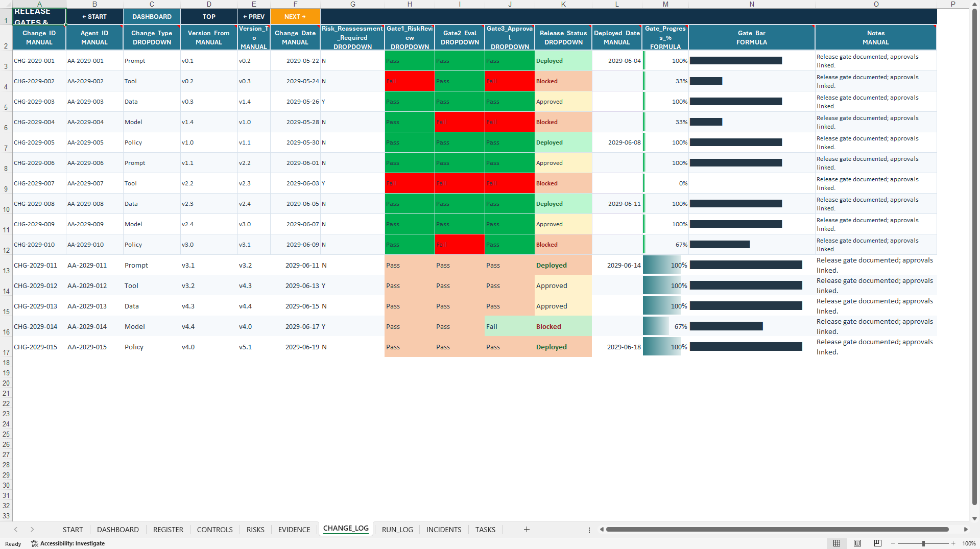Click horizontal scrollbar left arrow
Image resolution: width=980 pixels, height=549 pixels.
pyautogui.click(x=602, y=530)
